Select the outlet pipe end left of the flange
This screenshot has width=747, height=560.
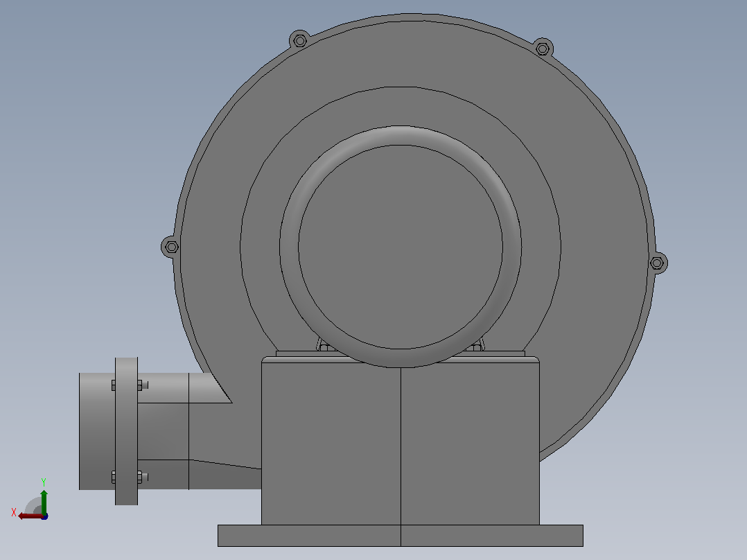97,431
